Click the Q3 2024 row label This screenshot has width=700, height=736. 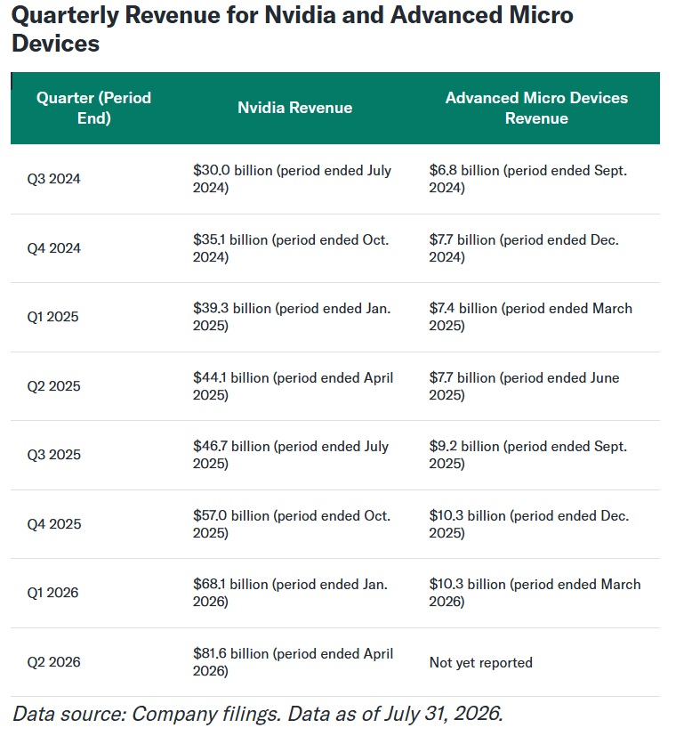point(53,179)
